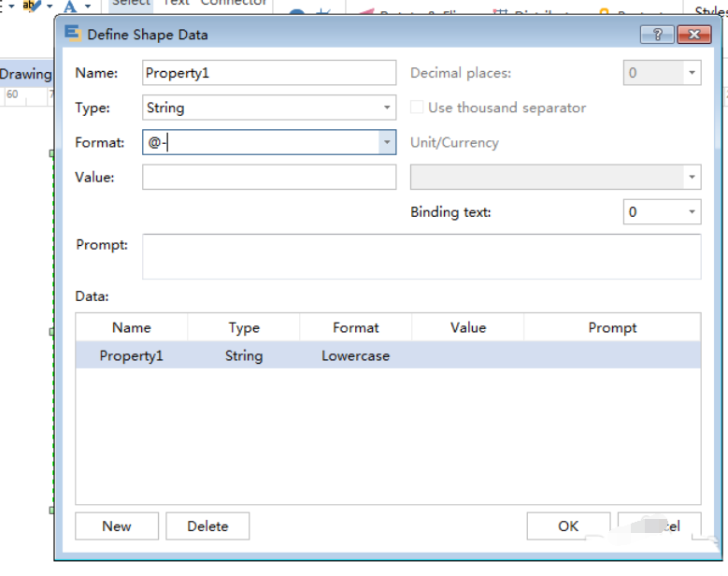Click the text highlight 'ab' icon

click(x=33, y=7)
